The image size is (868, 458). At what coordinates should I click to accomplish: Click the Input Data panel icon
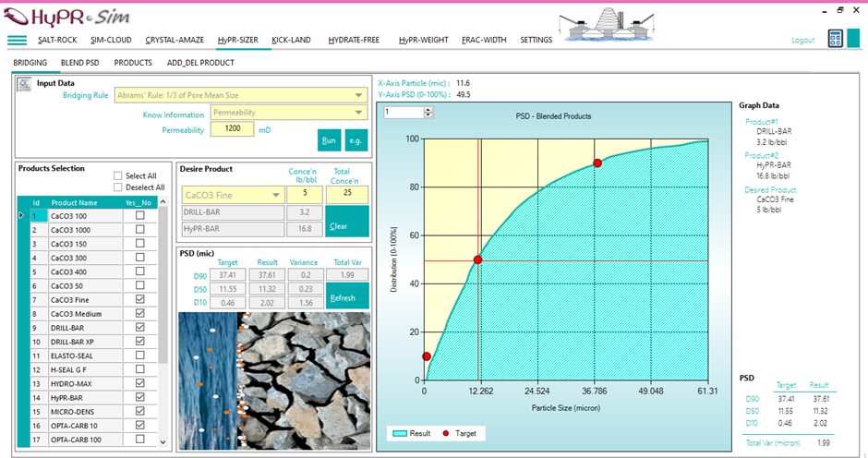(24, 84)
